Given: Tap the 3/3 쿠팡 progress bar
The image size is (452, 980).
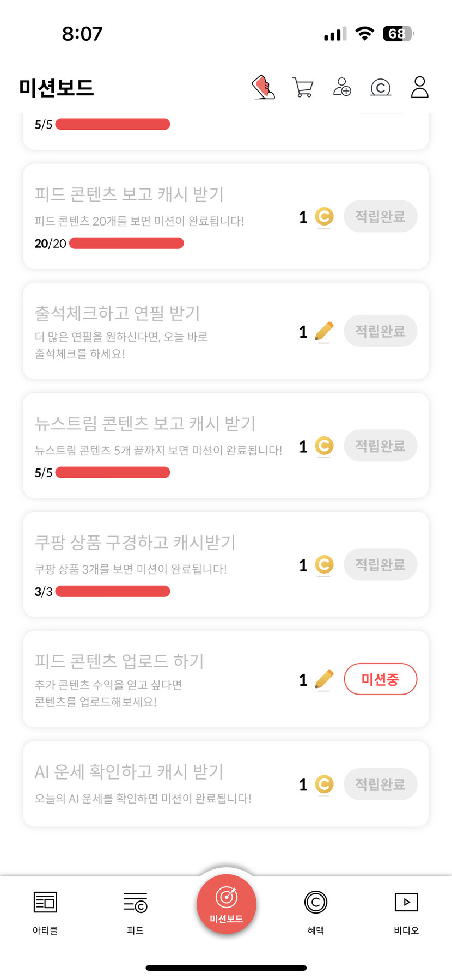Looking at the screenshot, I should (113, 592).
